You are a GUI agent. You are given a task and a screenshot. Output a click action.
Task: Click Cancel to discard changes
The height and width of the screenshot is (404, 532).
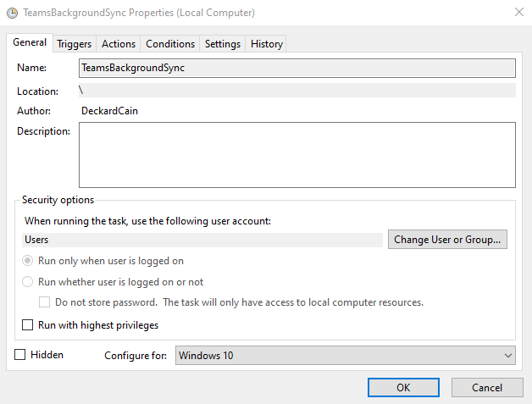click(x=487, y=387)
